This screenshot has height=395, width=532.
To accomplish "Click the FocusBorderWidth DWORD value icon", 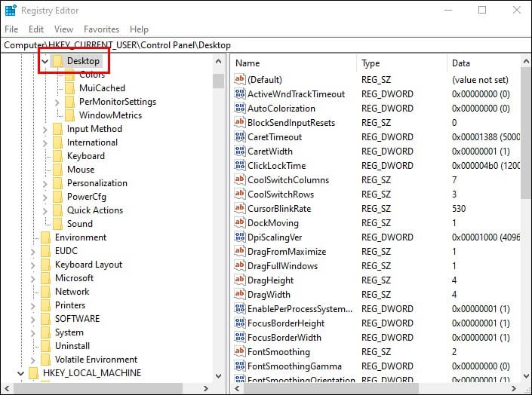I will [239, 338].
